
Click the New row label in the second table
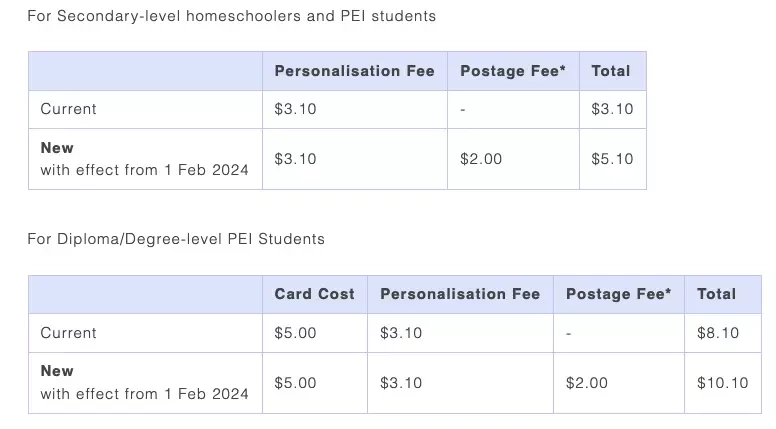57,371
